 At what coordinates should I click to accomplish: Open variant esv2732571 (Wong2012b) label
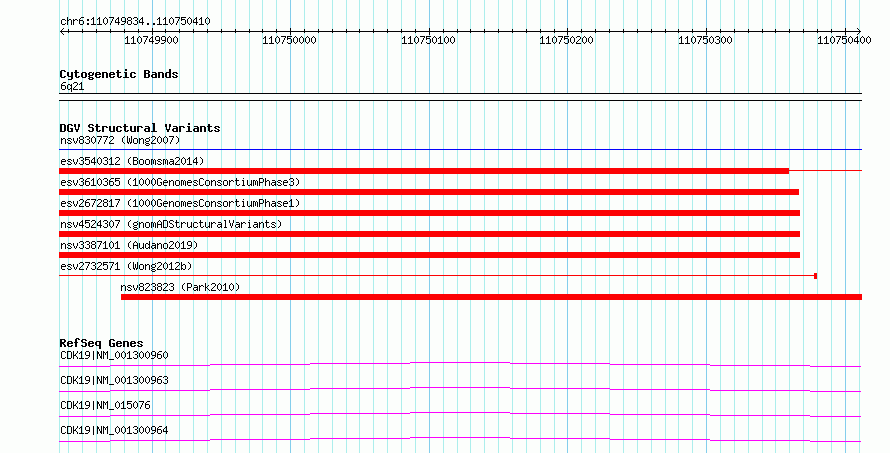[126, 266]
